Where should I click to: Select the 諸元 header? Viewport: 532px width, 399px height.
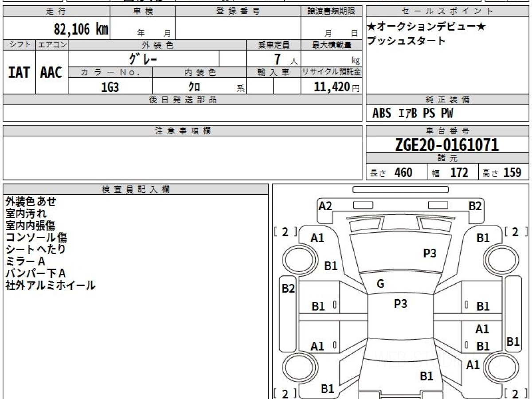point(448,158)
